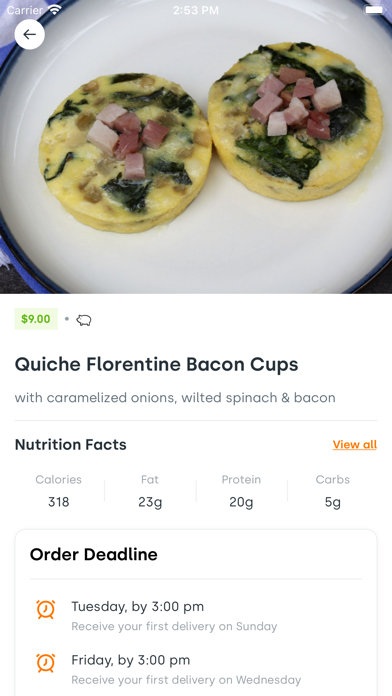Viewport: 392px width, 696px height.
Task: Click the 2:53 PM status bar clock
Action: tap(196, 10)
